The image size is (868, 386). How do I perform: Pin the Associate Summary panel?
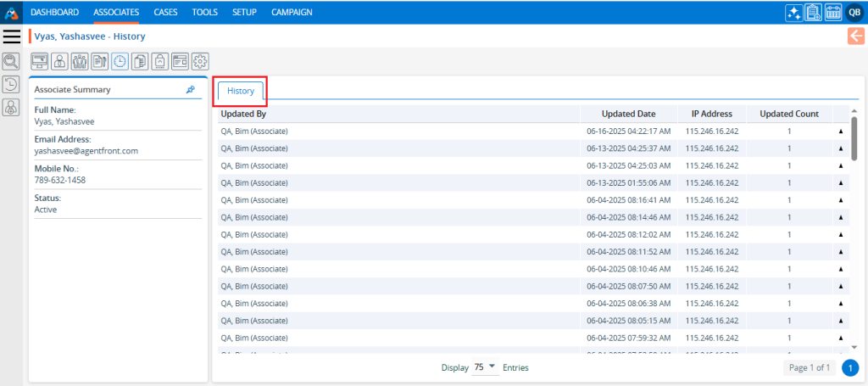coord(191,89)
